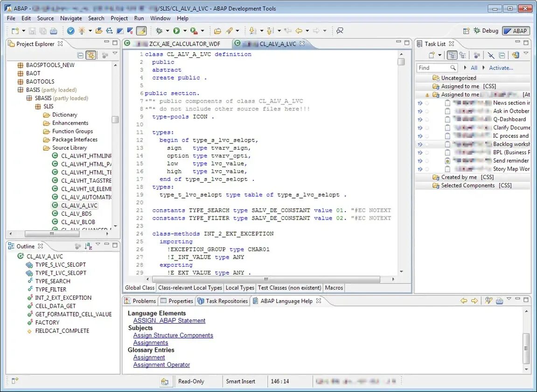Open the ASSIGN, ABAP Statement help link
The image size is (537, 392).
coord(169,321)
